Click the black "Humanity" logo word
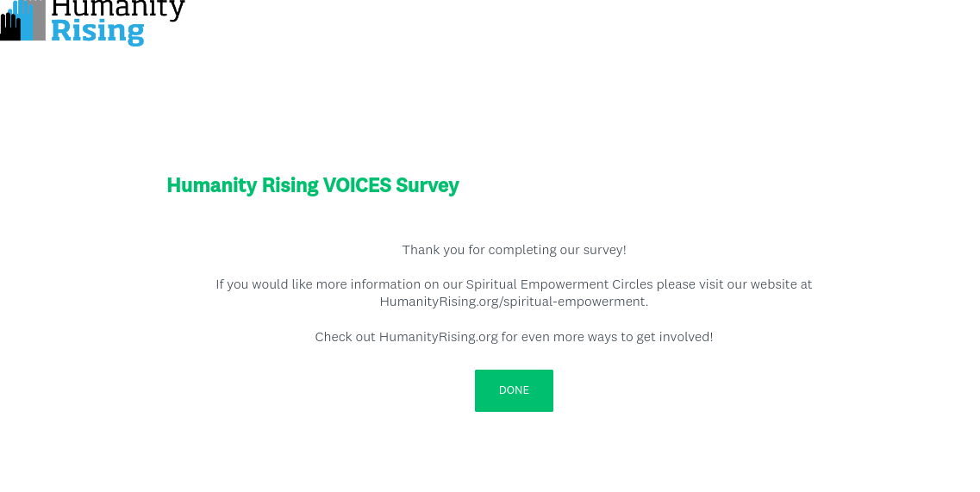Viewport: 980px width, 492px height. [118, 9]
